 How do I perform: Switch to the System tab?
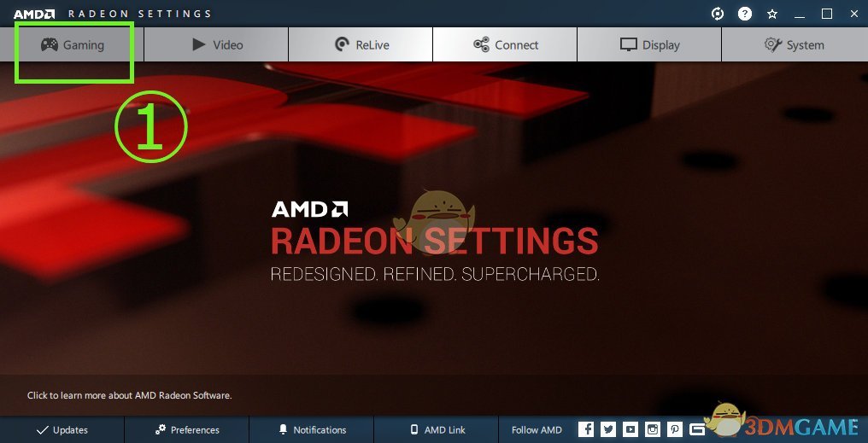coord(795,44)
